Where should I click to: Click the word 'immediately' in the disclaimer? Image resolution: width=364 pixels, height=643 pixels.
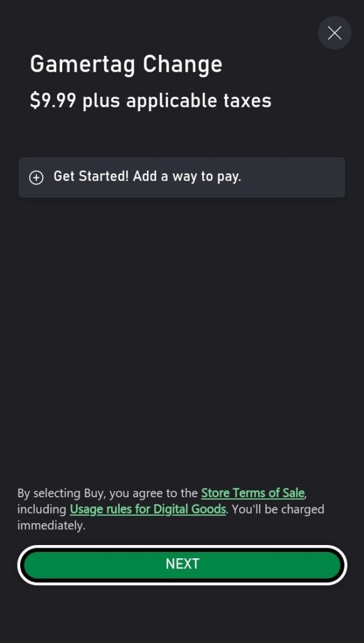51,526
